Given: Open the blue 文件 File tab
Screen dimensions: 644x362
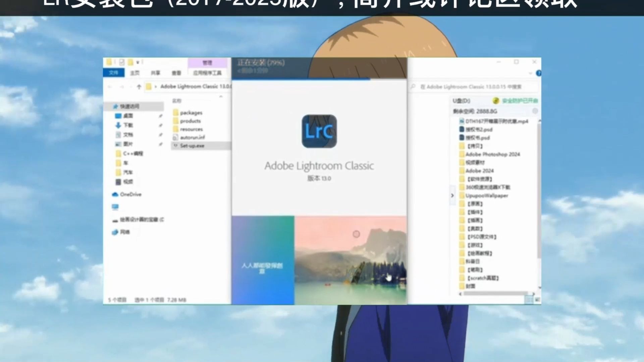Looking at the screenshot, I should coord(114,73).
